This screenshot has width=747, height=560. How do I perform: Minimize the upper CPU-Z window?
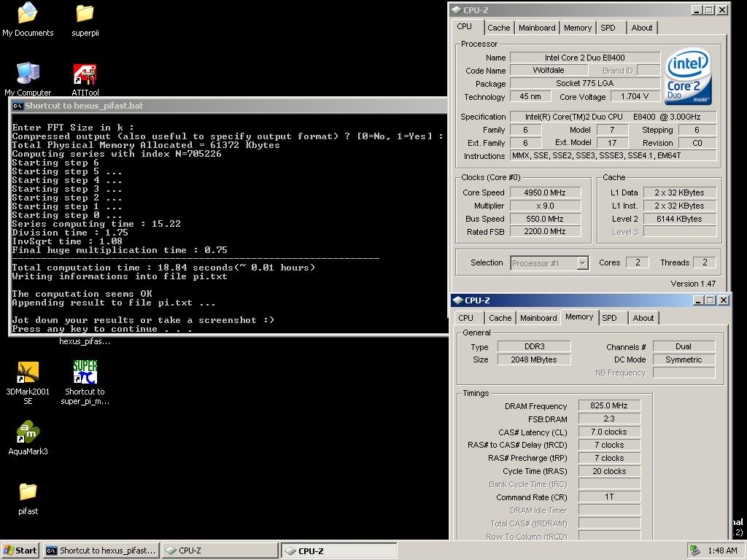point(697,10)
